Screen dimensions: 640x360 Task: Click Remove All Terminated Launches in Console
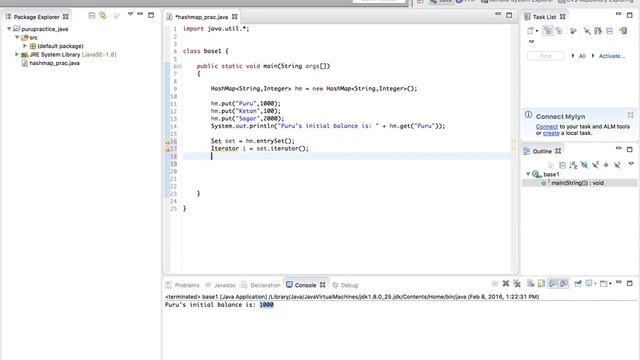click(x=517, y=284)
